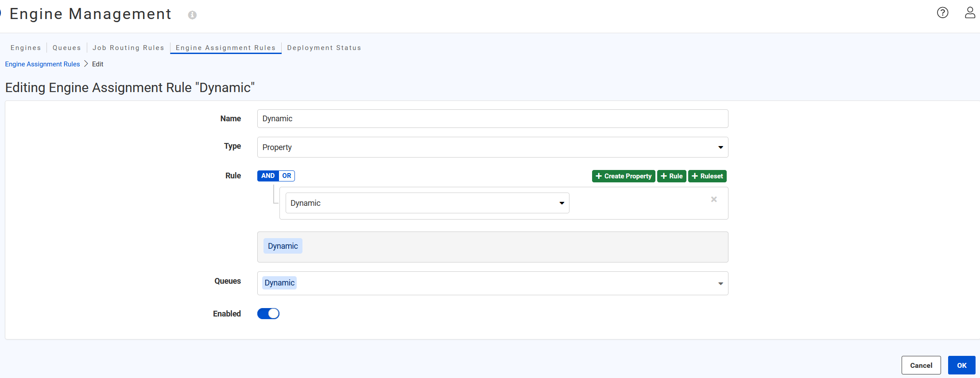This screenshot has height=378, width=980.
Task: Click the Dynamic queue tag in Queues field
Action: (279, 283)
